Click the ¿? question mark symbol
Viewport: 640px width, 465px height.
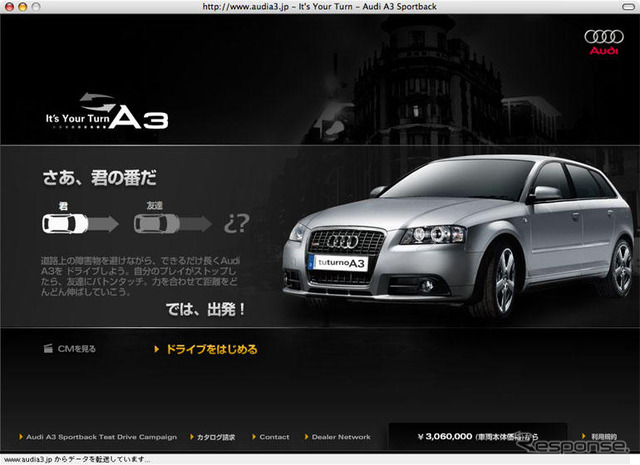236,223
